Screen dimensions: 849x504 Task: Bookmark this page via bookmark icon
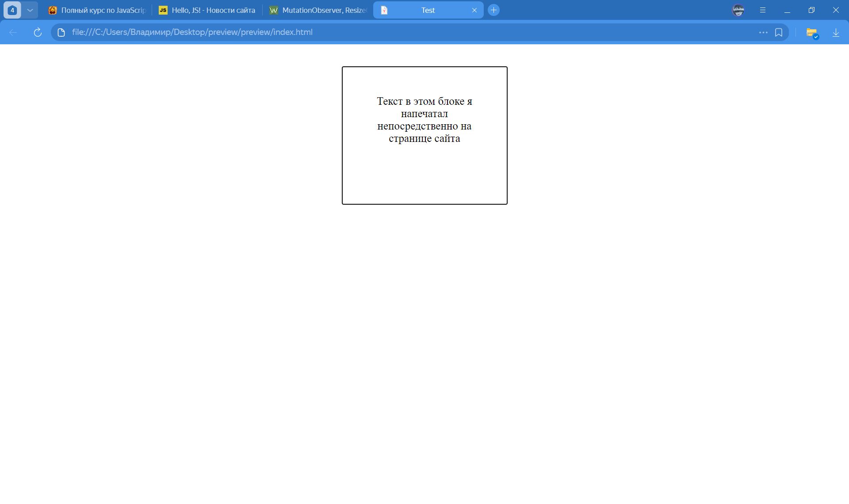tap(779, 32)
